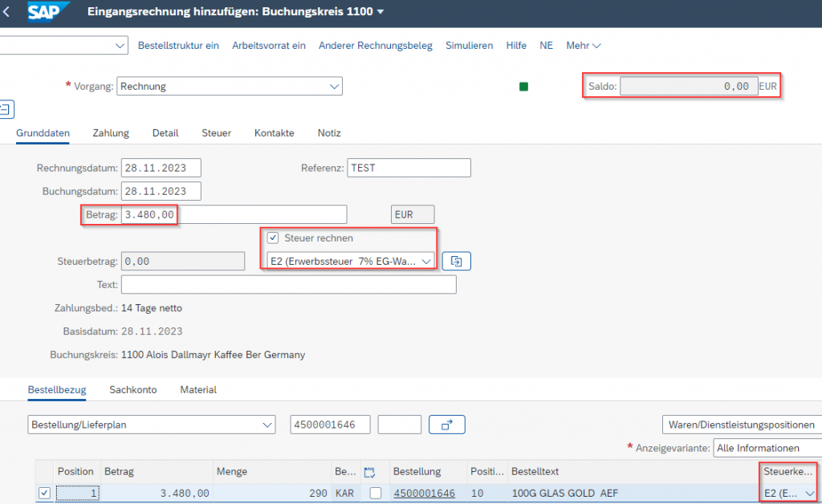Click the icon button next to order number field

coord(446,425)
